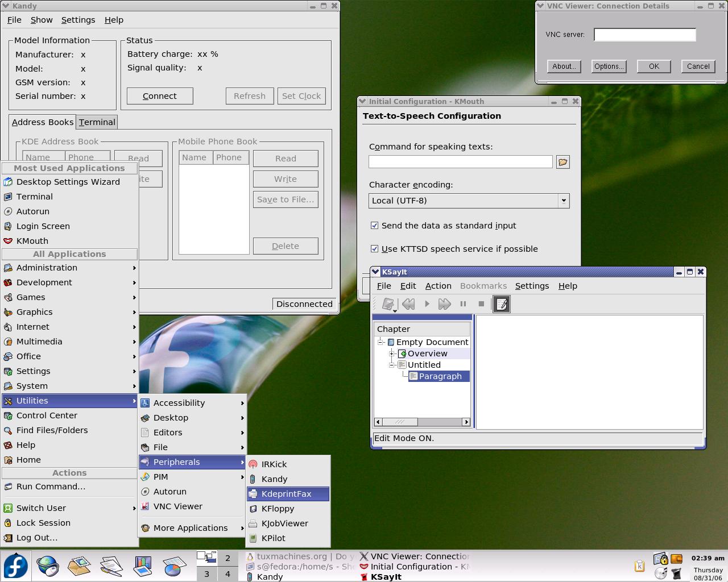The image size is (728, 582).
Task: Expand the Accessibility submenu
Action: [x=192, y=403]
